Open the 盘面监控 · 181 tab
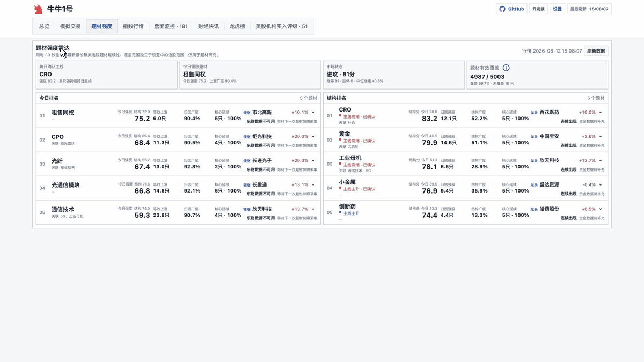The height and width of the screenshot is (362, 644). pyautogui.click(x=171, y=26)
